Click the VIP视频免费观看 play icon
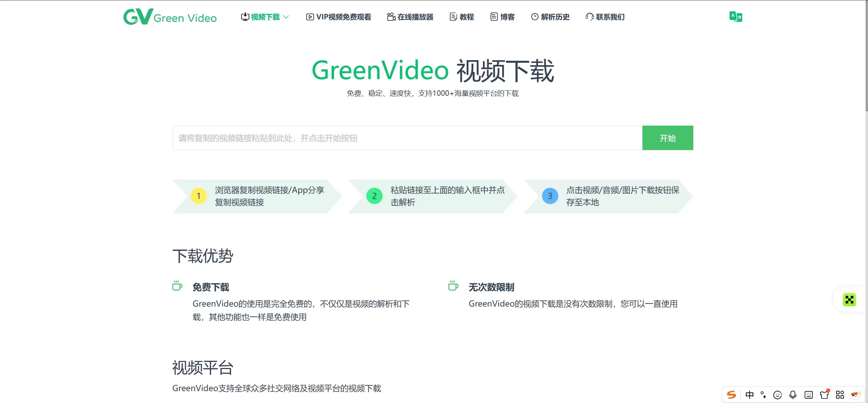Screen dimensions: 868x403 point(310,17)
